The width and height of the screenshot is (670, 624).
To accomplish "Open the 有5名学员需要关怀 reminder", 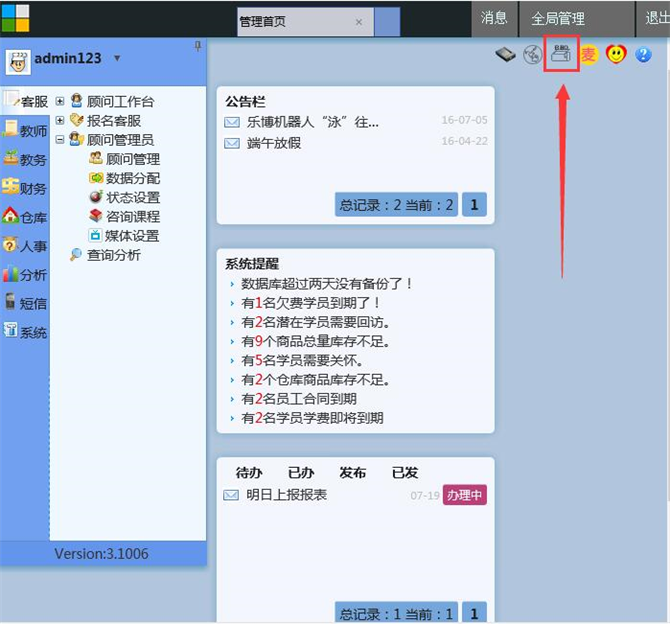I will point(303,360).
